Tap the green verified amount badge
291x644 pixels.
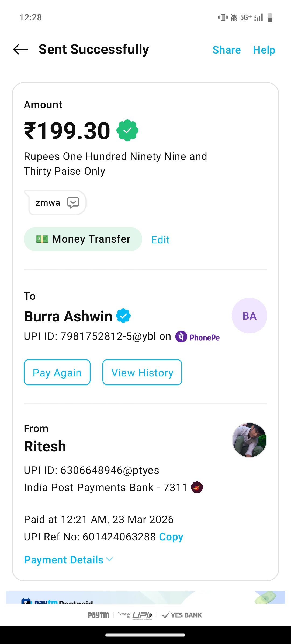point(127,131)
